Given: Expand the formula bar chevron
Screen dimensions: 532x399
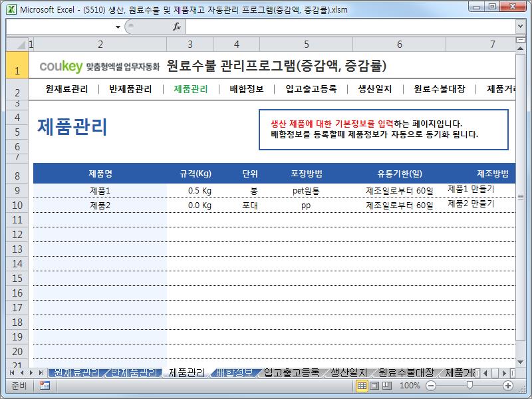Looking at the screenshot, I should pos(521,26).
